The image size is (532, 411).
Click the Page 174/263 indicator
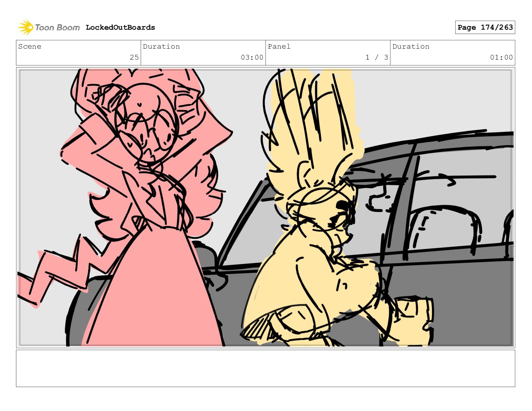coord(485,27)
